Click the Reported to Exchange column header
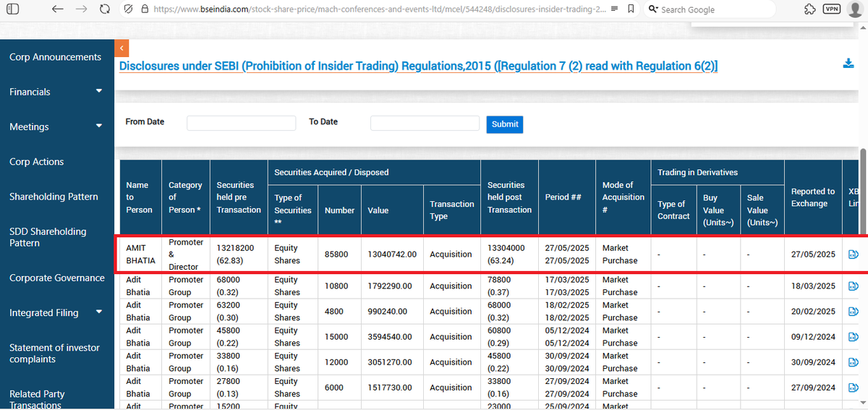Viewport: 868px width, 410px height. 813,197
